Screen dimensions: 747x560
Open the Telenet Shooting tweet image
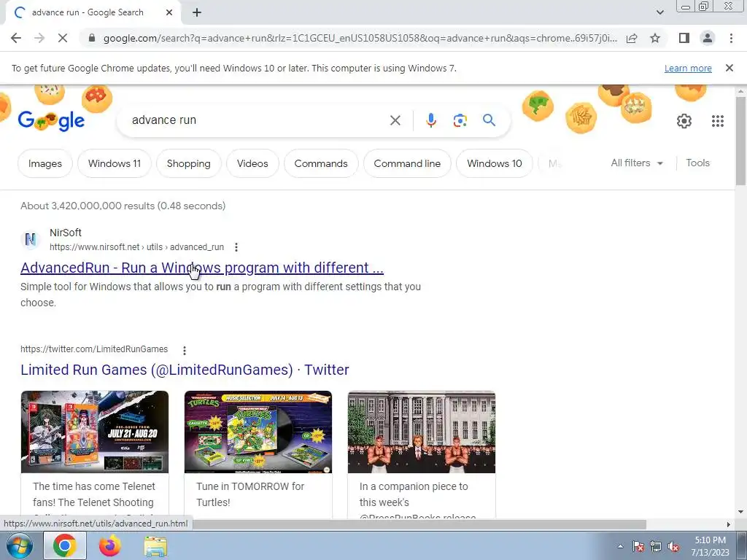coord(95,432)
